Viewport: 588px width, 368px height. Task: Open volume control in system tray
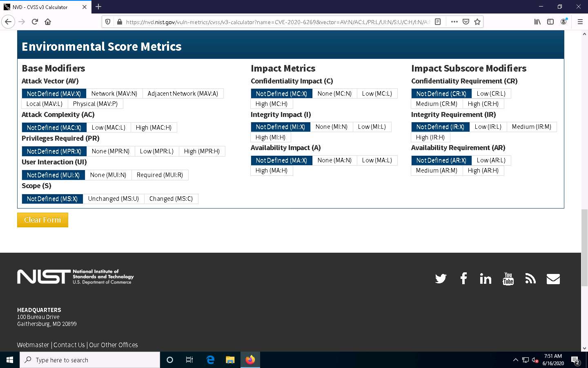(x=535, y=360)
